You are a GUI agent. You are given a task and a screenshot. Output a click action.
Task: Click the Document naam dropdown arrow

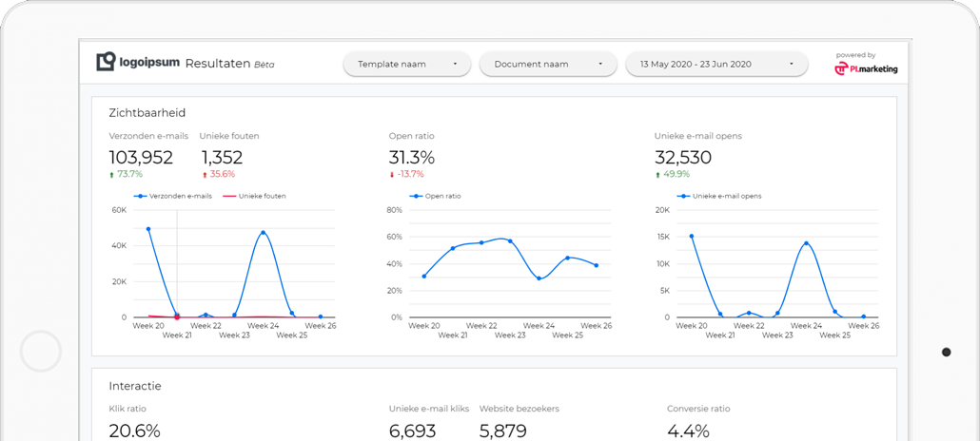(600, 64)
